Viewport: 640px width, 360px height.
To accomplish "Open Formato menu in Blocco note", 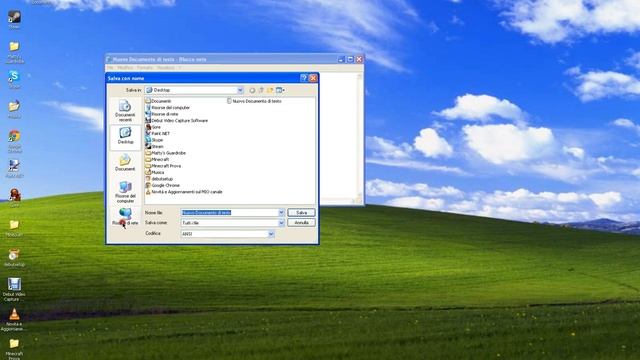I will tap(145, 68).
